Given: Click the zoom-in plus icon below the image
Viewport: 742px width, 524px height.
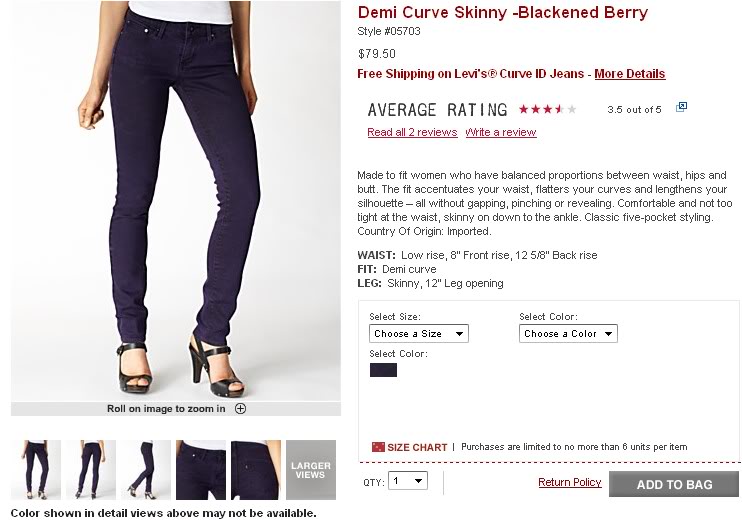Looking at the screenshot, I should [x=240, y=408].
